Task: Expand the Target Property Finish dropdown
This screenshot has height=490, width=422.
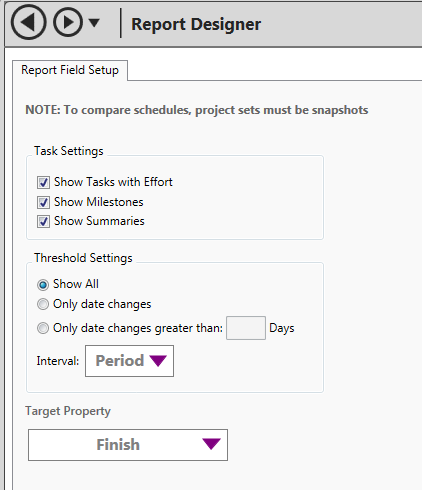Action: point(128,445)
